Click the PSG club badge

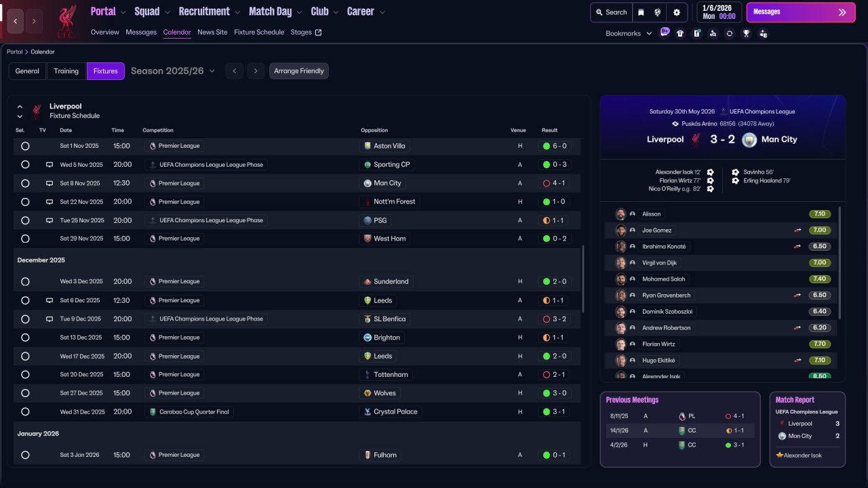[368, 220]
